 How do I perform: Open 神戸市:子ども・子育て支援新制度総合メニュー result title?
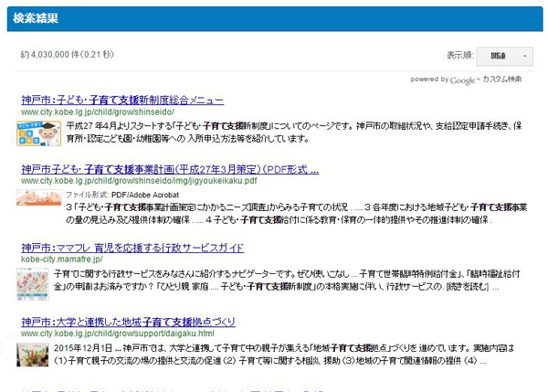tap(121, 99)
